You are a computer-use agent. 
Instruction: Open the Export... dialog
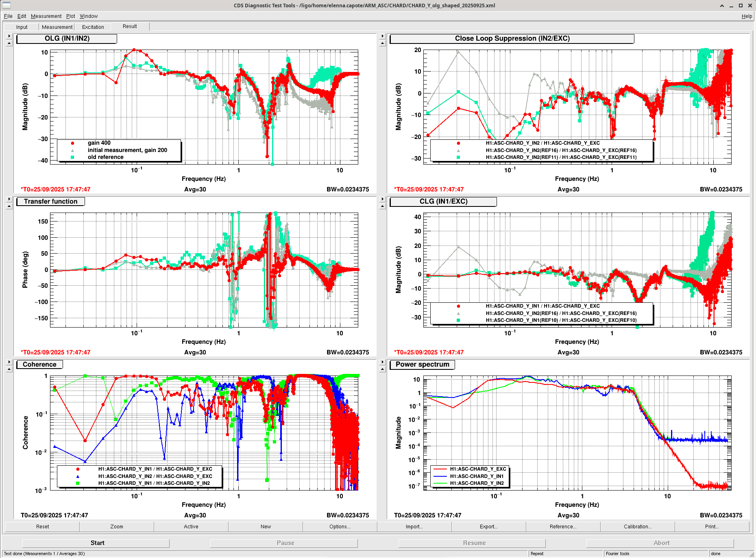pyautogui.click(x=488, y=527)
